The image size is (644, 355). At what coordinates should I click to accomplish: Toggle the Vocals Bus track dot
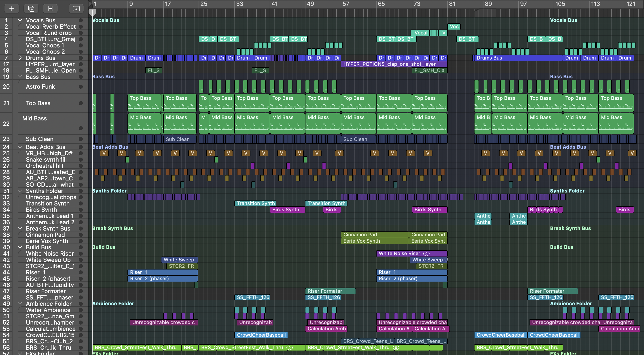[x=81, y=20]
